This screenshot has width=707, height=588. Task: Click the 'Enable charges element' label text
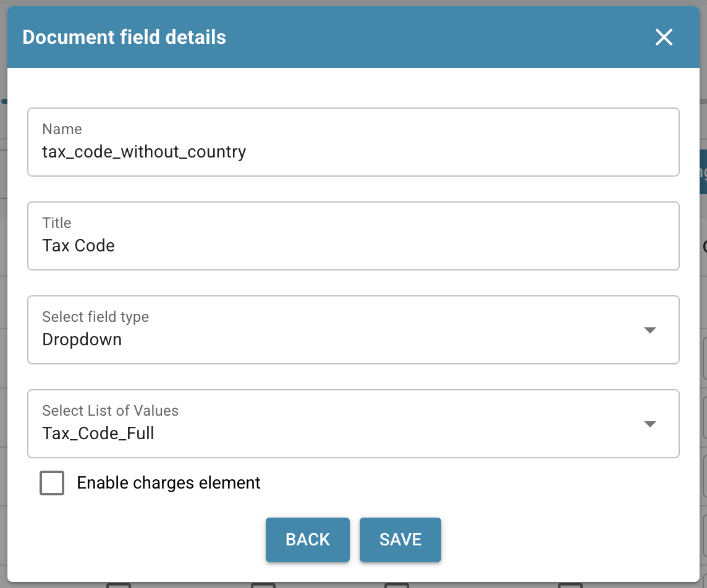[x=169, y=483]
